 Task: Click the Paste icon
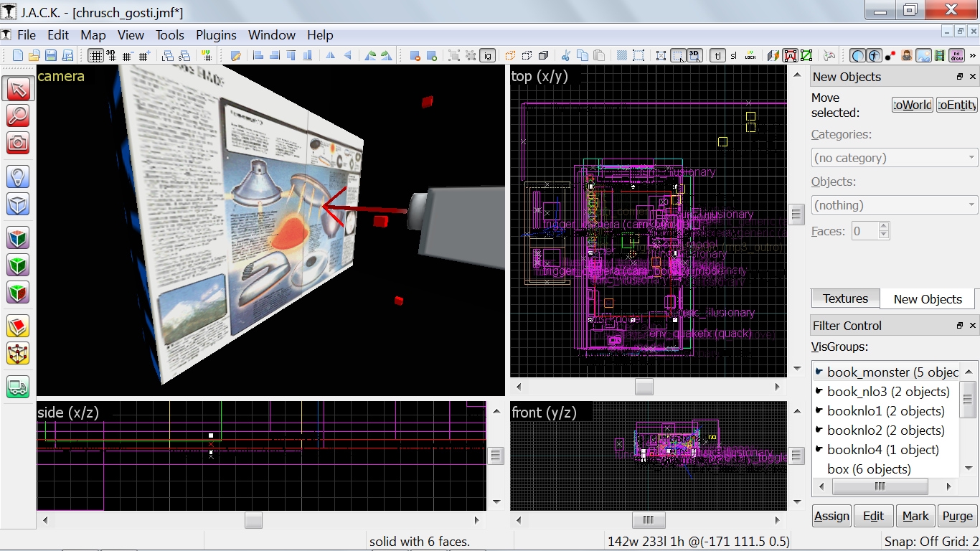point(598,56)
